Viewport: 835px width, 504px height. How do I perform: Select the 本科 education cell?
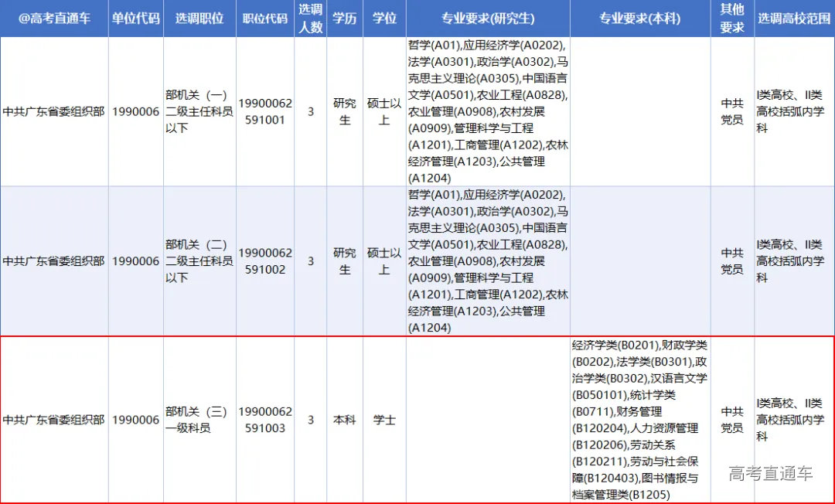tap(345, 420)
